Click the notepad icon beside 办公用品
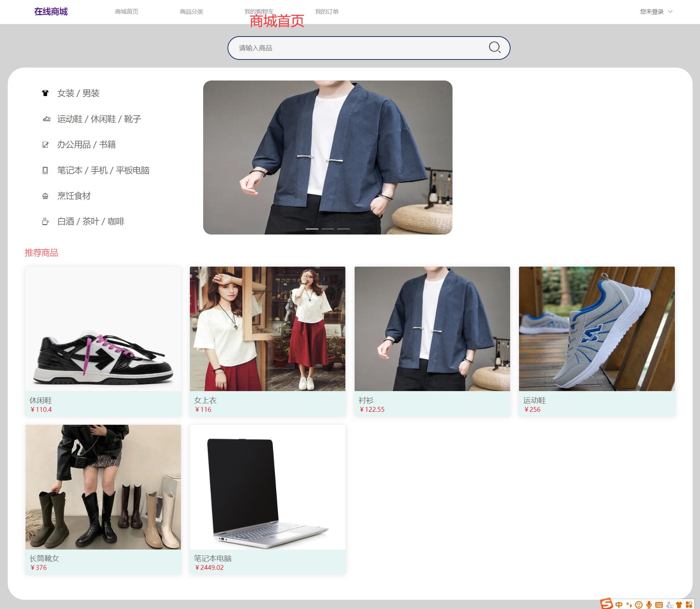The width and height of the screenshot is (700, 609). pyautogui.click(x=45, y=145)
